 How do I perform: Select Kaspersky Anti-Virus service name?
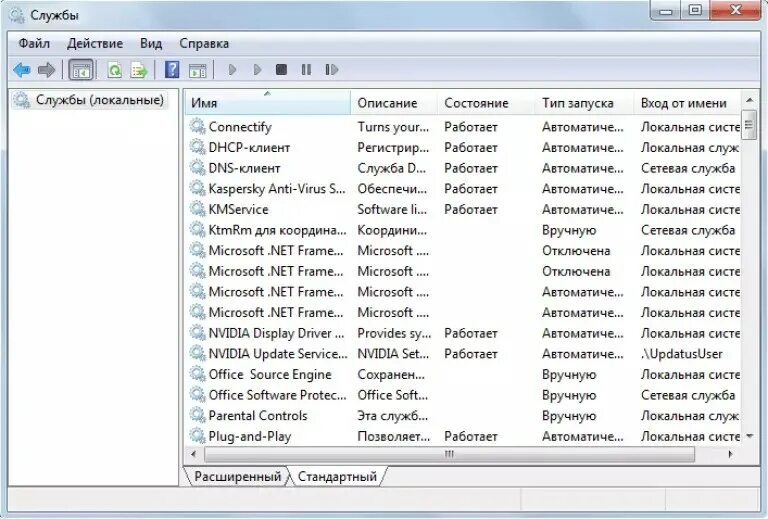click(x=277, y=189)
